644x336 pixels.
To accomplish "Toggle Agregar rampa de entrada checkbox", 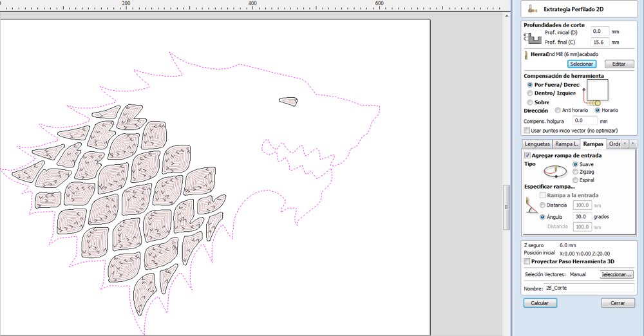I will coord(527,156).
